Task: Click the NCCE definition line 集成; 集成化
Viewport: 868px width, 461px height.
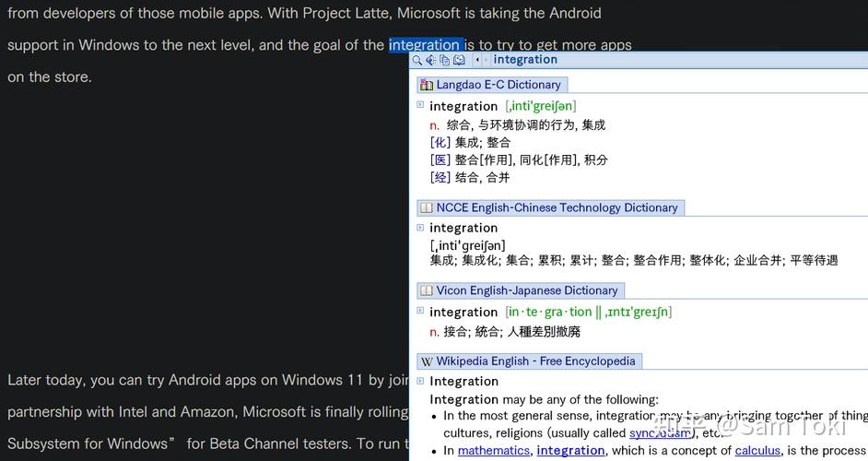Action: pos(634,260)
